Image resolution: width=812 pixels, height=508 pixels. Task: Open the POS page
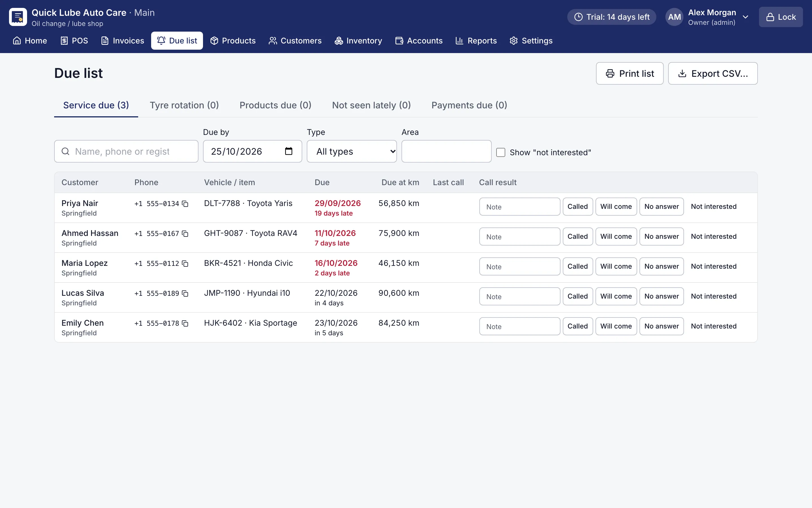[x=74, y=41]
